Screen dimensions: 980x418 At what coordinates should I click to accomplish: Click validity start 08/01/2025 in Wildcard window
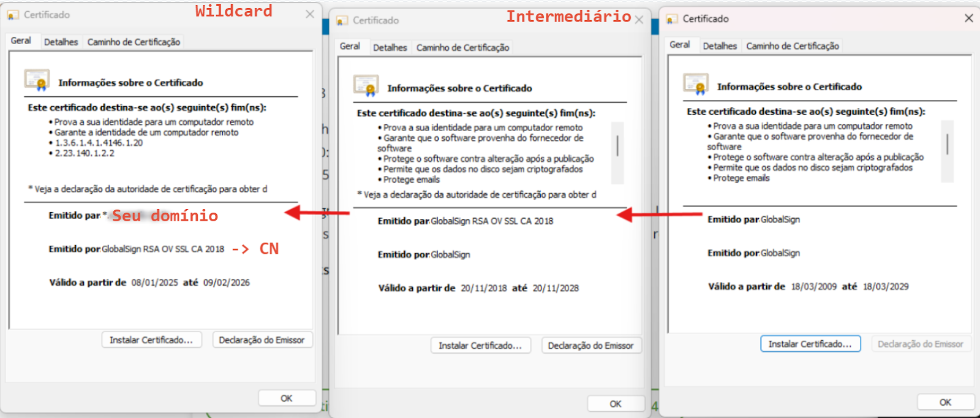coord(155,283)
